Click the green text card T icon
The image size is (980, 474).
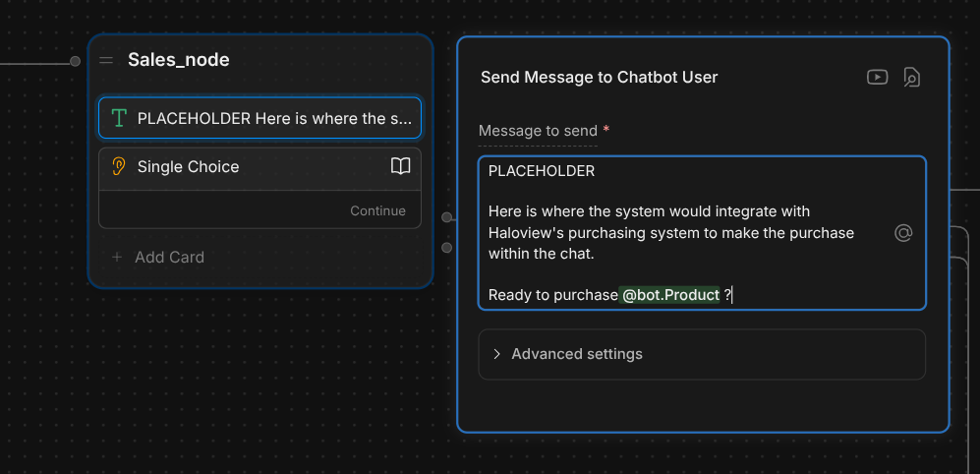coord(118,118)
